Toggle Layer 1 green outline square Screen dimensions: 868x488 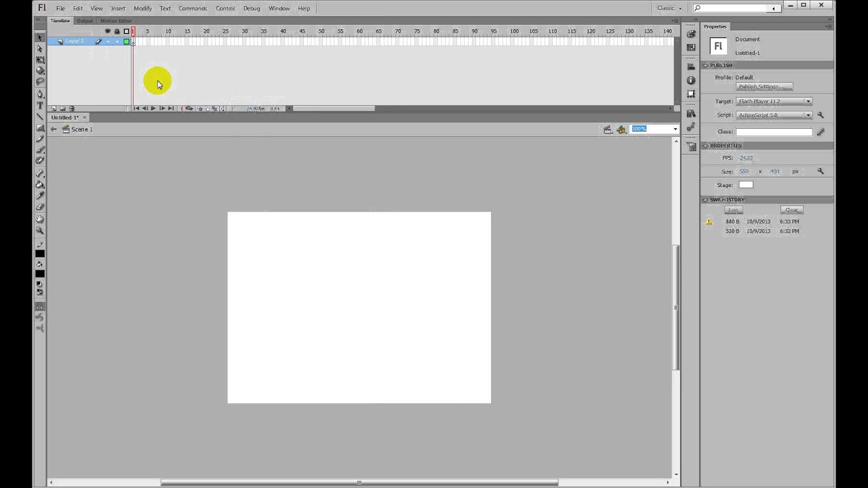pos(127,41)
